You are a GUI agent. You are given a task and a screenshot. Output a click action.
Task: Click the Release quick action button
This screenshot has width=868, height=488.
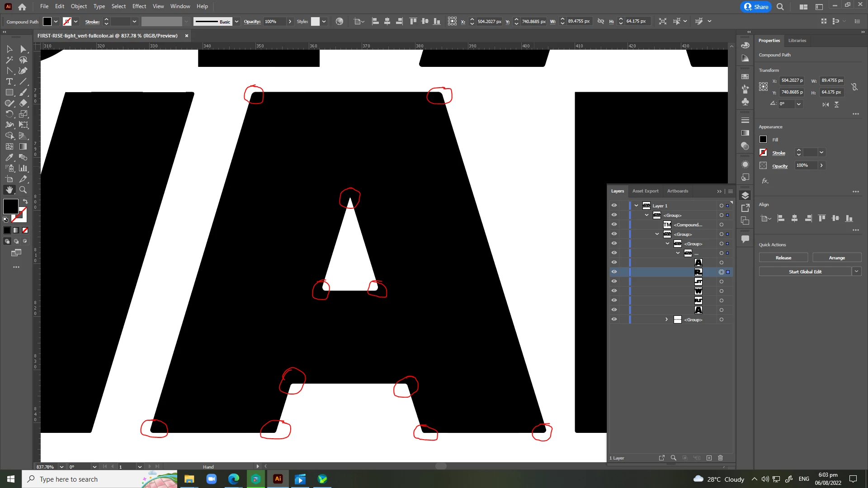pyautogui.click(x=783, y=258)
